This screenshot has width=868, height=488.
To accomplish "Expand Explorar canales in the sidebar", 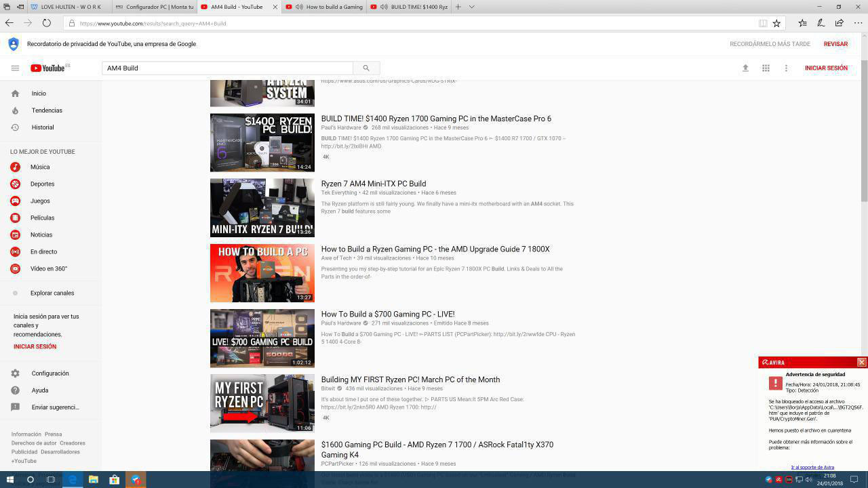I will [x=52, y=293].
